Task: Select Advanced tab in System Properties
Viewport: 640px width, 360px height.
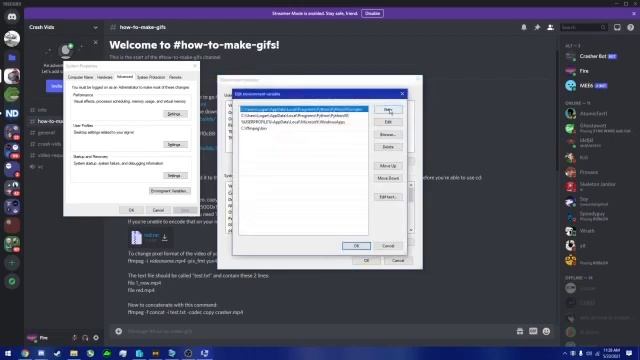Action: pos(124,77)
